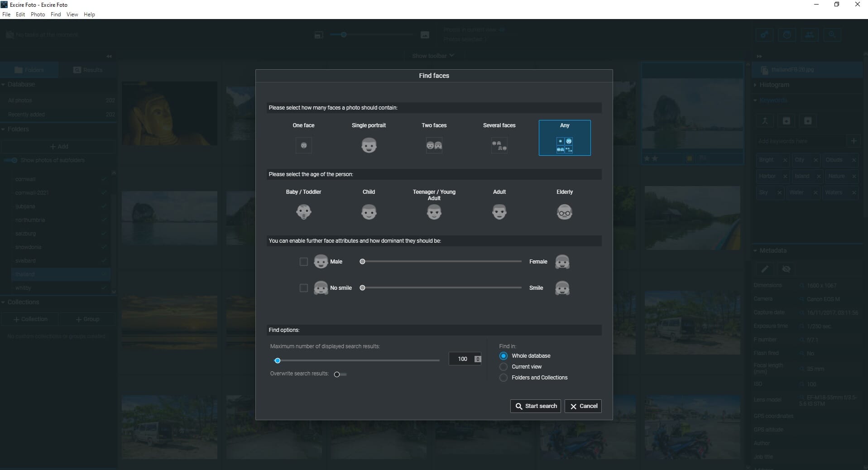Open the File menu
The width and height of the screenshot is (868, 470).
pyautogui.click(x=6, y=14)
